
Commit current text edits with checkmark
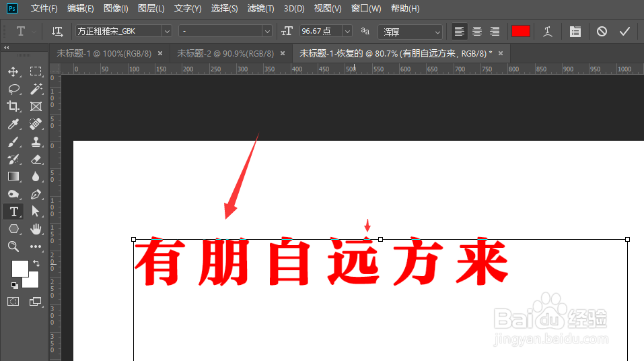(x=624, y=31)
